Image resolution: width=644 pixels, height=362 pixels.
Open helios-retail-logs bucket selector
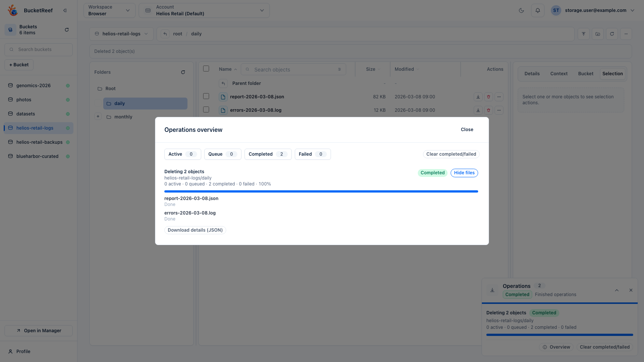click(x=121, y=34)
